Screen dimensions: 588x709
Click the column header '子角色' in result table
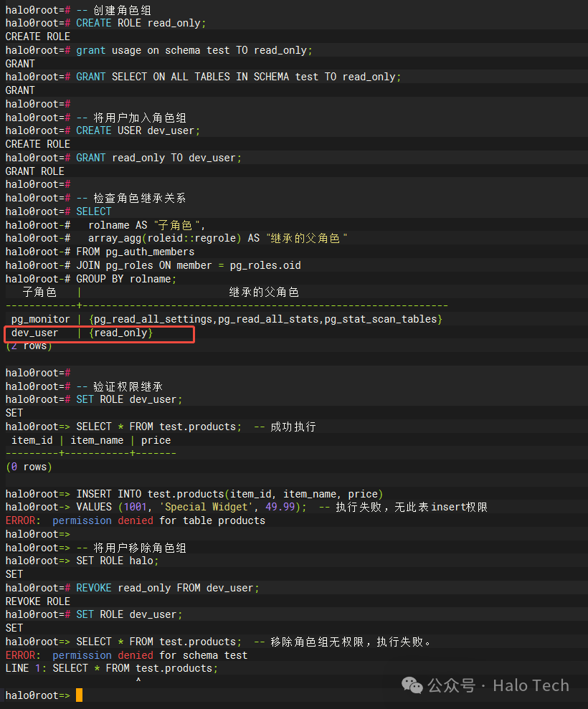click(39, 292)
